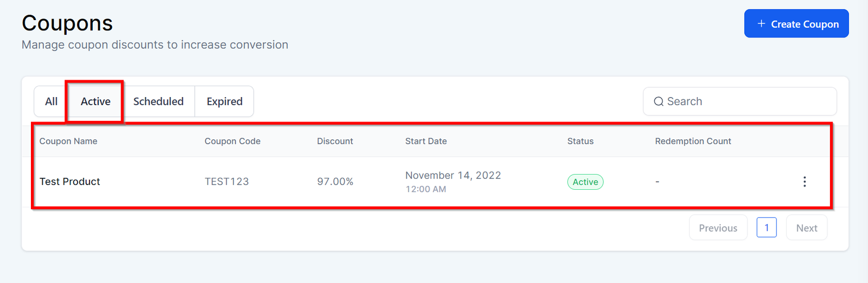Click the Start Date column header

click(x=426, y=141)
